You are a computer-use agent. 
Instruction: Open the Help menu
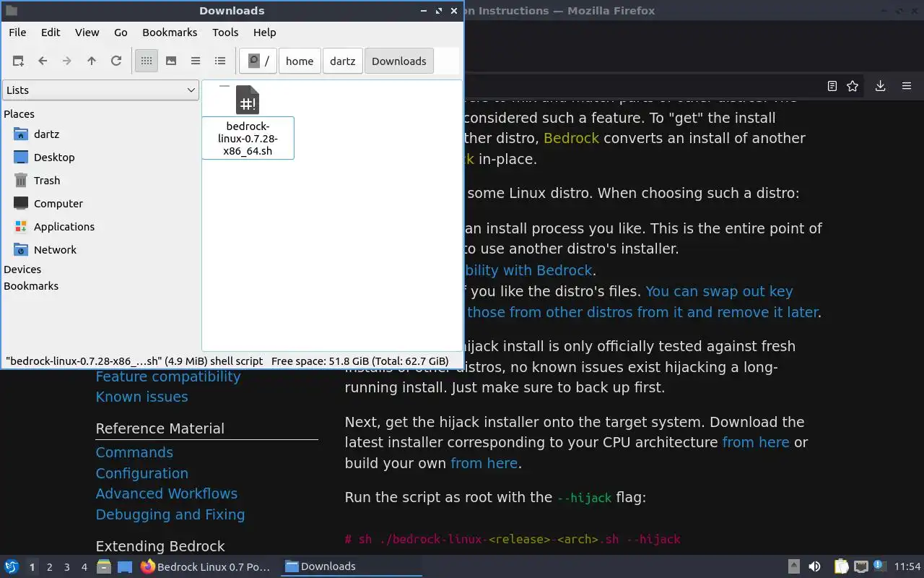[x=265, y=33]
